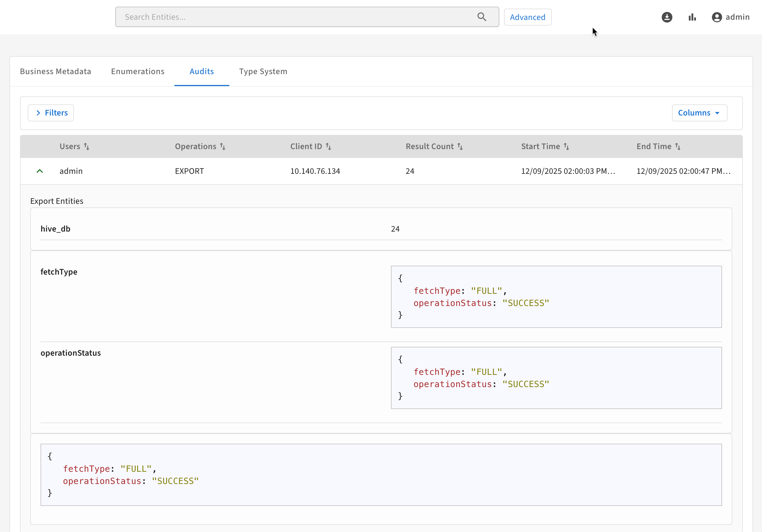Click the admin user avatar icon
Viewport: 762px width, 532px height.
(717, 17)
